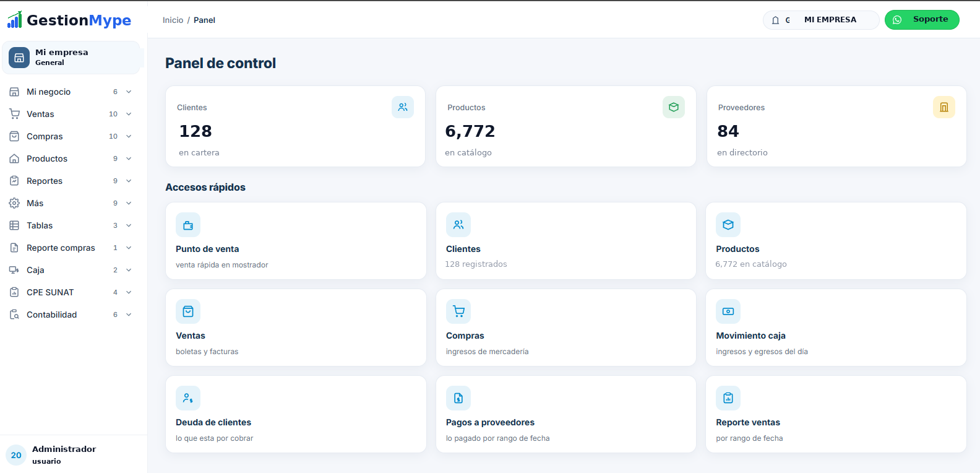Click the 6,772 products count value
This screenshot has height=473, width=980.
point(470,131)
